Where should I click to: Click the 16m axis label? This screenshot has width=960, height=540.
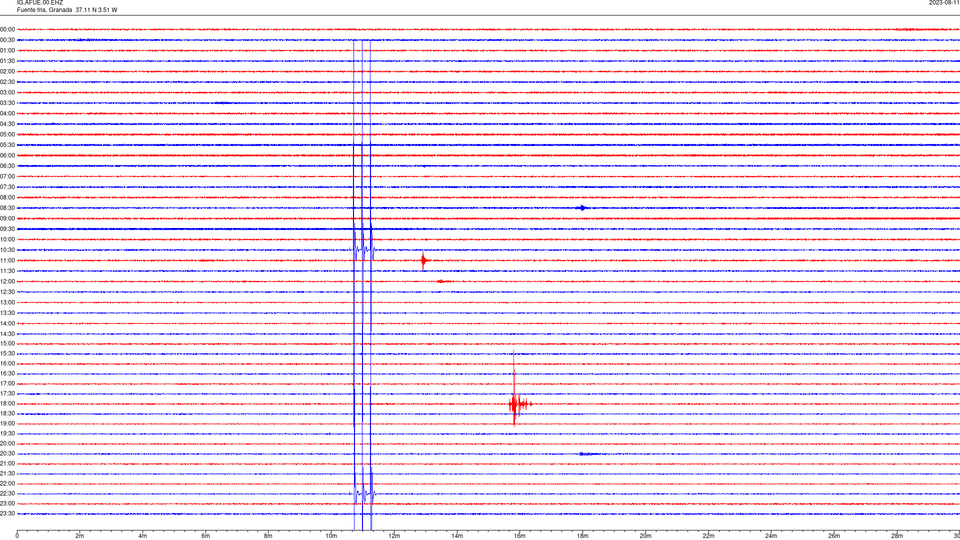(520, 536)
